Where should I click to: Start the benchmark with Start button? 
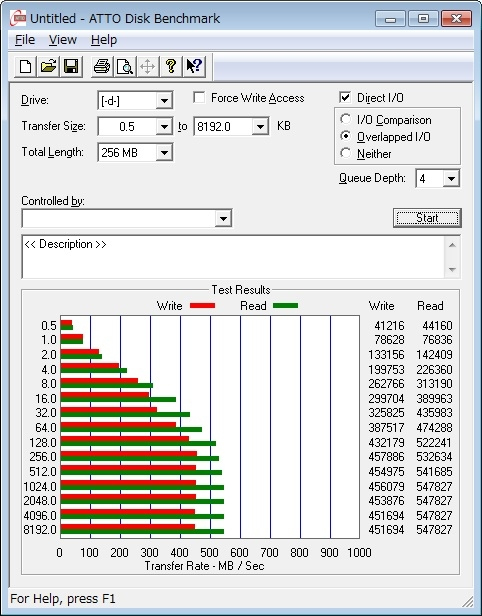click(427, 218)
